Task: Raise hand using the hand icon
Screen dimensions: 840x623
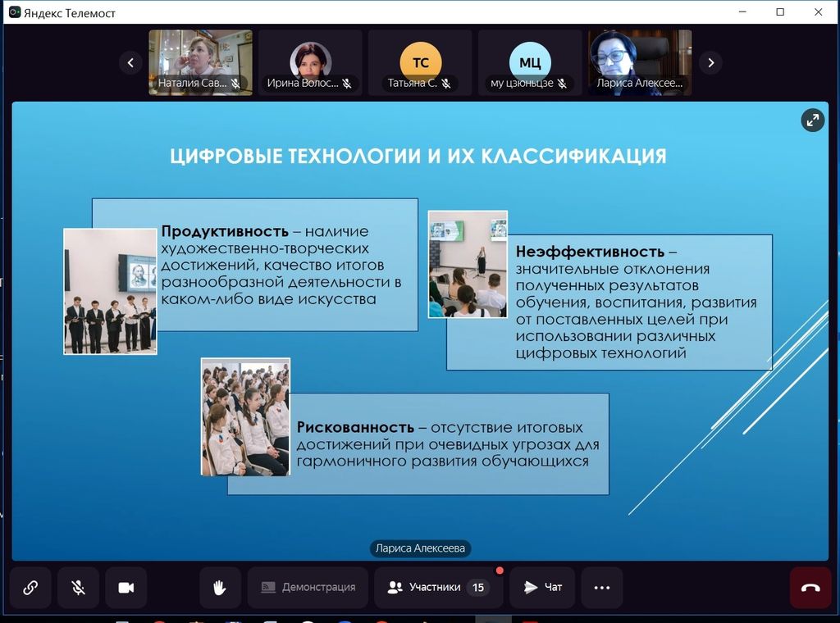Action: pyautogui.click(x=220, y=587)
